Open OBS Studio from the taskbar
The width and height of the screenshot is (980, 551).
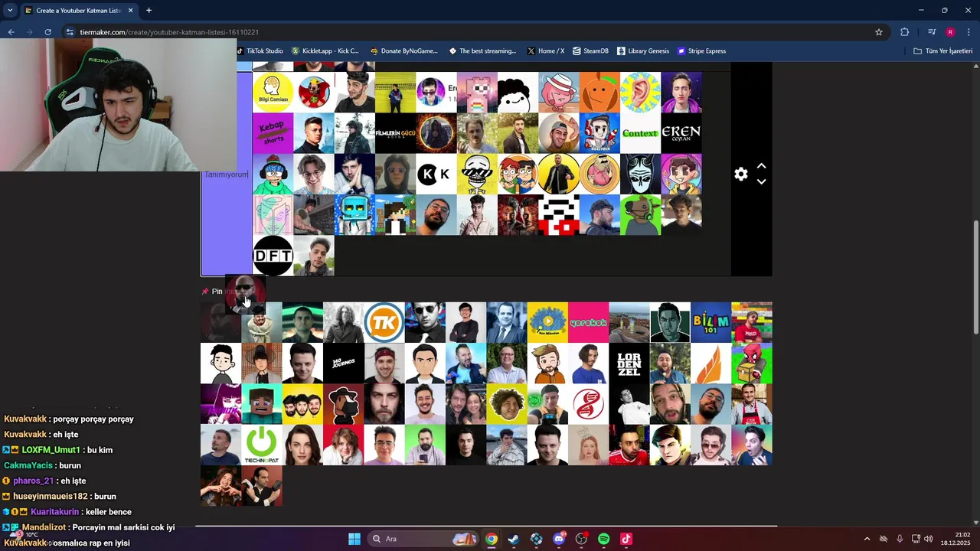(581, 539)
